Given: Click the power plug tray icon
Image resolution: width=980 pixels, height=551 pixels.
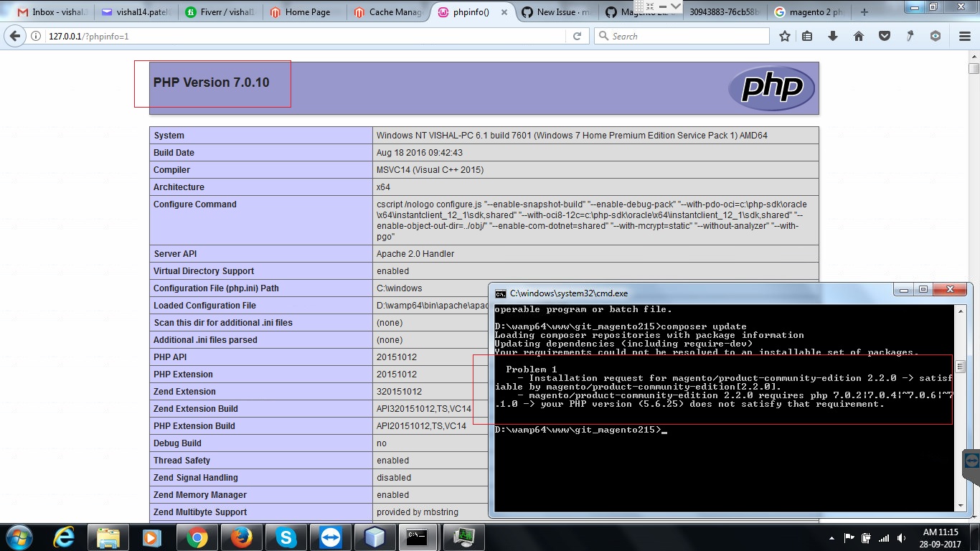Looking at the screenshot, I should pos(867,538).
